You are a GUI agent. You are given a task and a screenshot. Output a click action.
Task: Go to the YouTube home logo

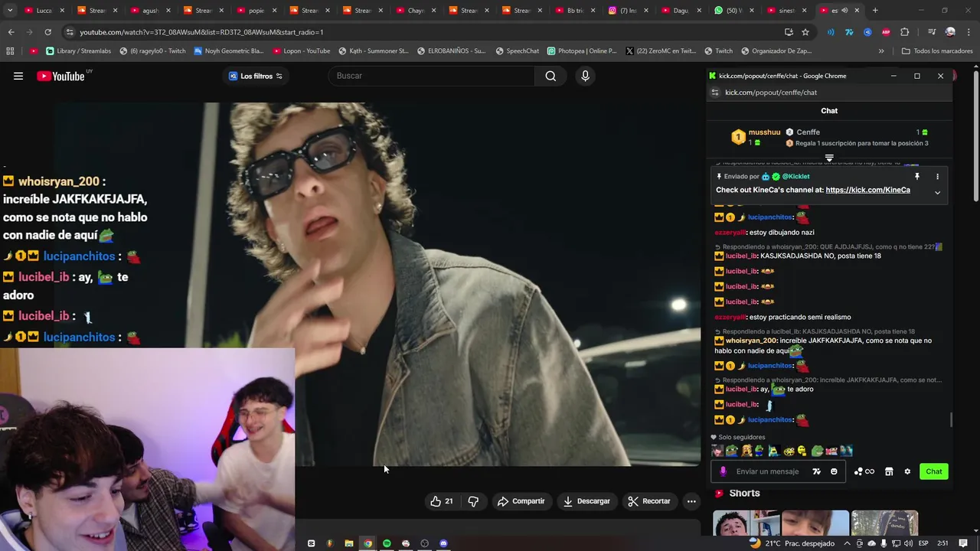click(x=60, y=76)
